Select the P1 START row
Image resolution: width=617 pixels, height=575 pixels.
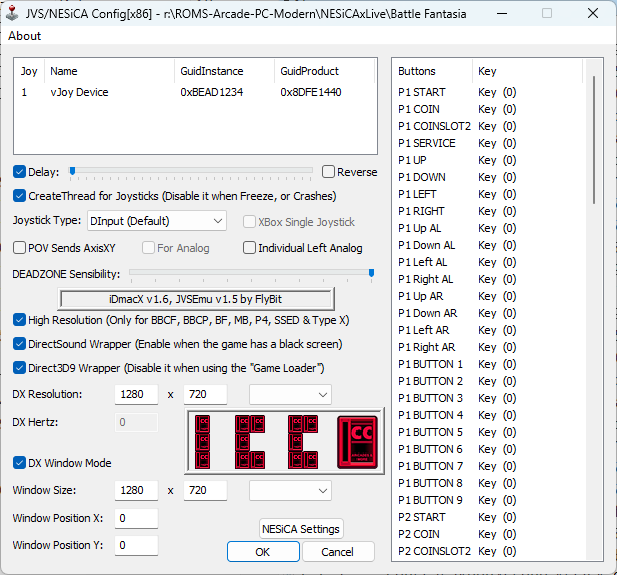488,92
